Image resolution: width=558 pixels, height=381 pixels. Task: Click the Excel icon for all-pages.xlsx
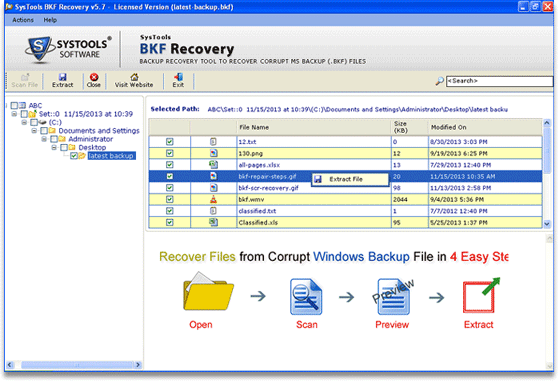(x=213, y=165)
